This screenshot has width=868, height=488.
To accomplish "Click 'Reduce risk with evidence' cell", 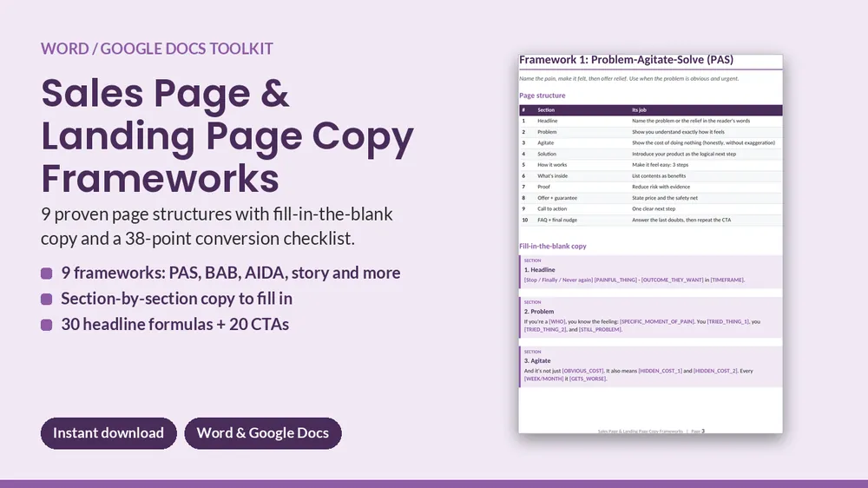I will [661, 187].
